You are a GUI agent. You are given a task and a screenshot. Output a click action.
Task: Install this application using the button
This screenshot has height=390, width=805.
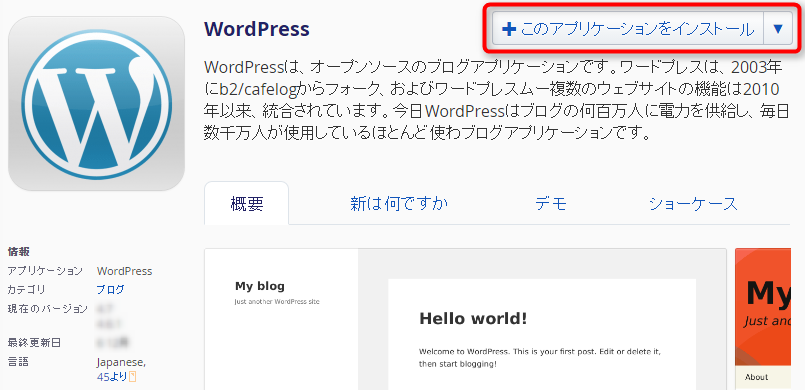point(628,29)
